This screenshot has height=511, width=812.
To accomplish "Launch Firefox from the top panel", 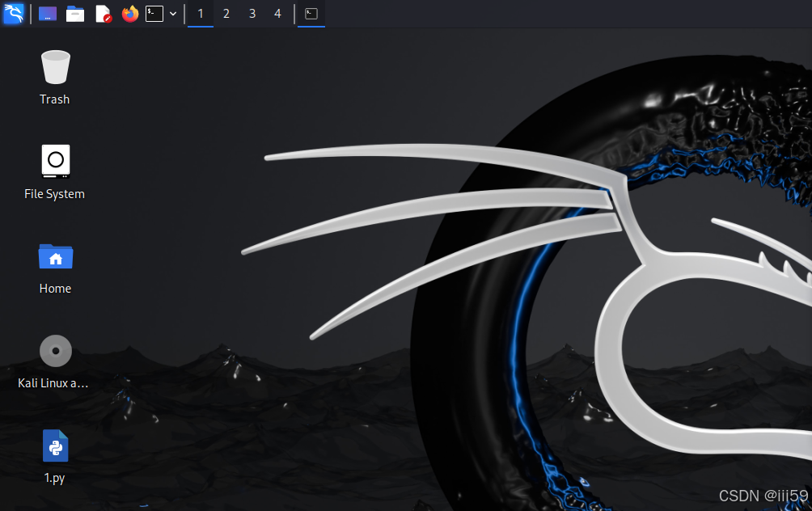I will (130, 14).
